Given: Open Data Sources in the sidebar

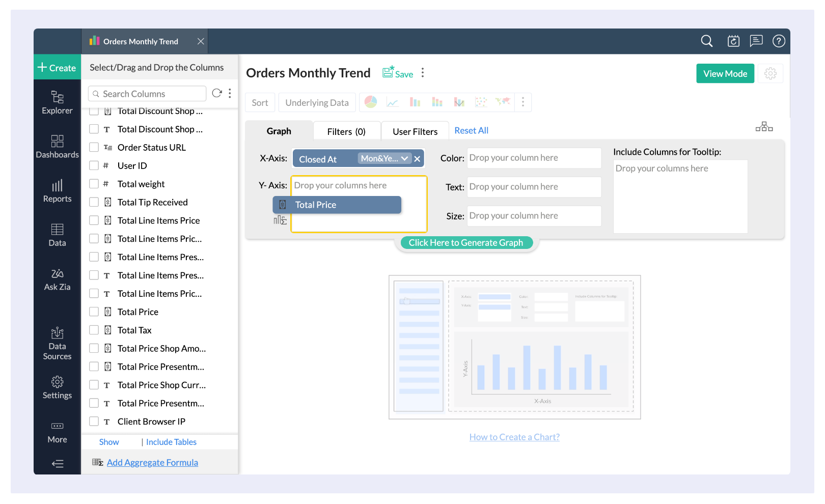Looking at the screenshot, I should pyautogui.click(x=57, y=343).
